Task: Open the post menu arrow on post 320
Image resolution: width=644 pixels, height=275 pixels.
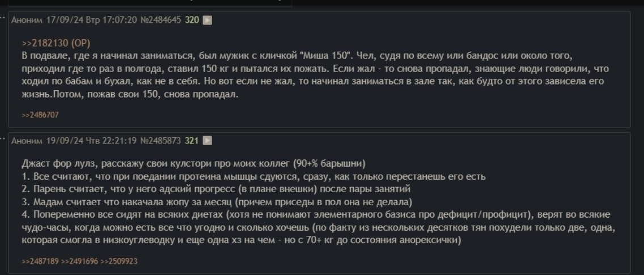Action: click(x=207, y=20)
